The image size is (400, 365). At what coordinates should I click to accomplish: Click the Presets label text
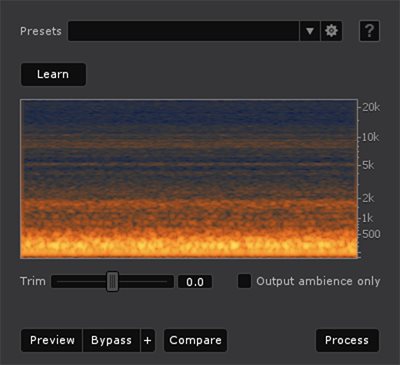(41, 31)
